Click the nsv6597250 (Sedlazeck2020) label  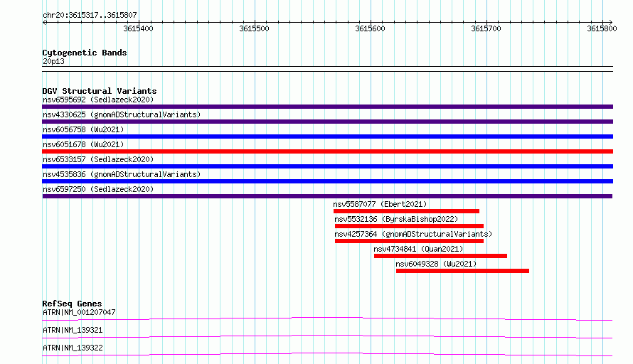tap(98, 189)
